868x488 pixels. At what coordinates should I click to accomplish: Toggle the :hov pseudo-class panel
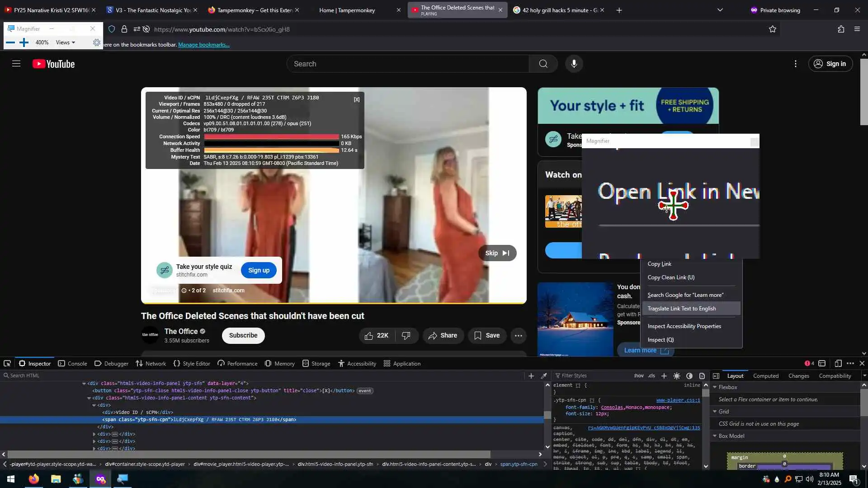(639, 376)
